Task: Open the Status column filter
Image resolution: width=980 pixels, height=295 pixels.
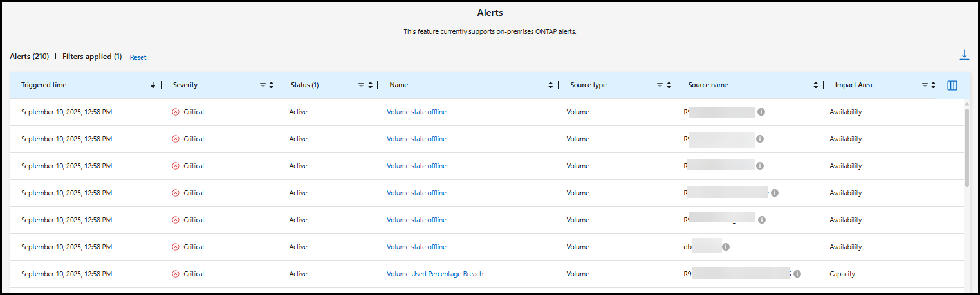Action: [361, 85]
